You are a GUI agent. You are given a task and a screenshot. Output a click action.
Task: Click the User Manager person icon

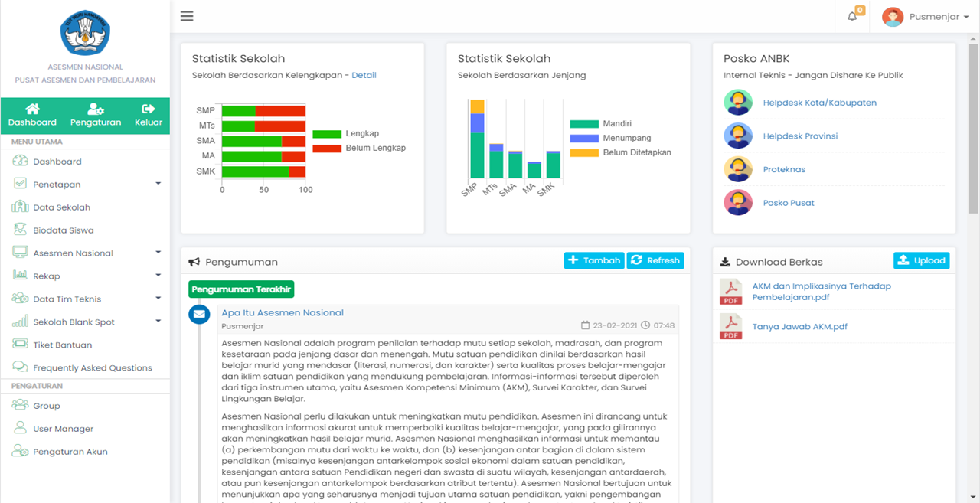(x=21, y=429)
